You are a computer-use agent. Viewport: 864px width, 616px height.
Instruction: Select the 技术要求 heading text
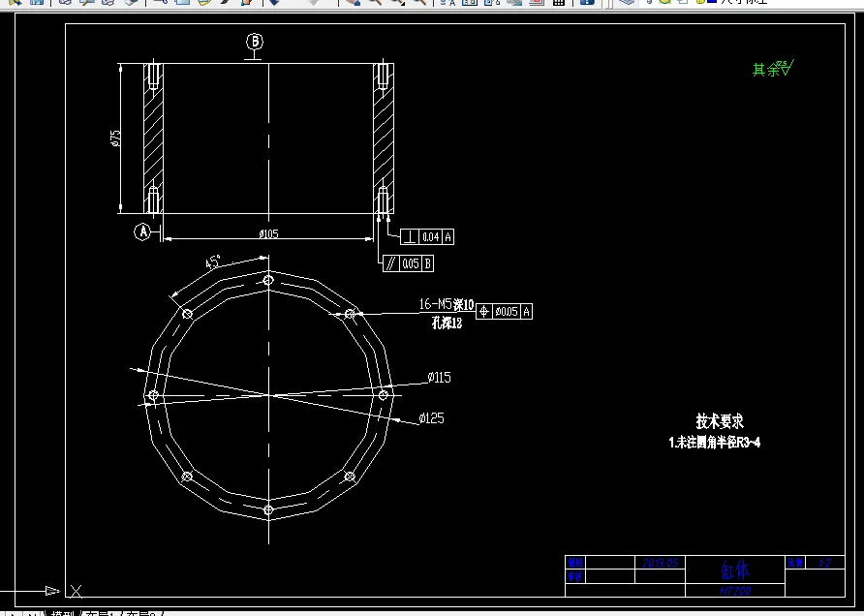point(720,421)
